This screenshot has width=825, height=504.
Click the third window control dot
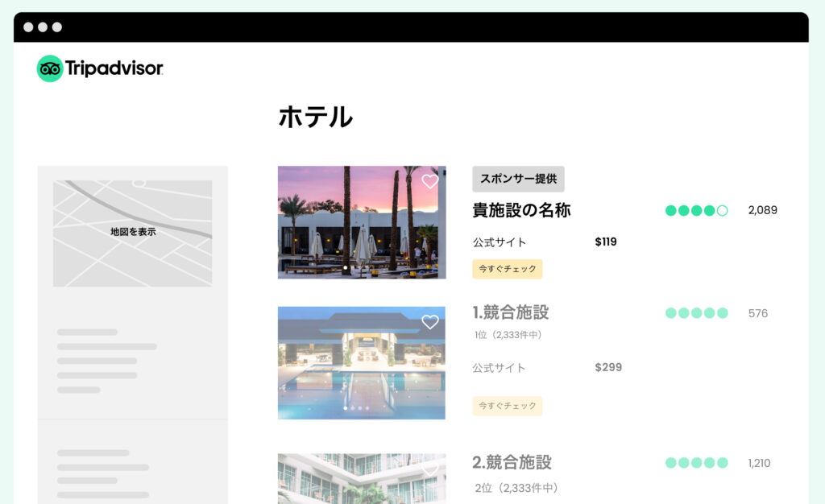pyautogui.click(x=57, y=27)
